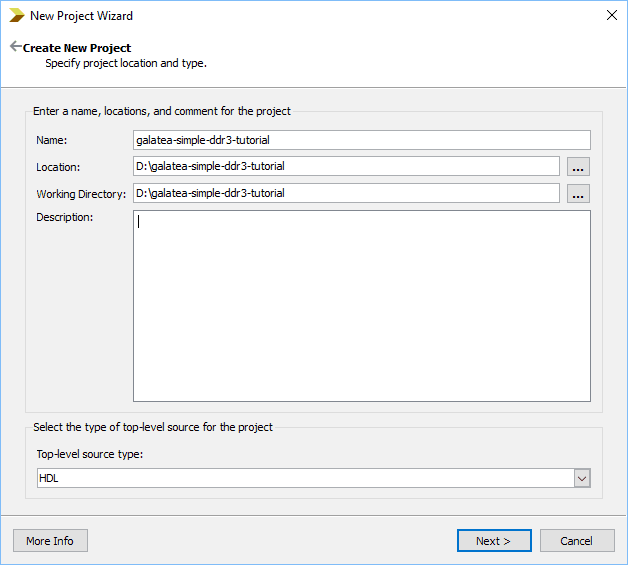Browse for the Working Directory folder
628x565 pixels.
click(x=578, y=194)
